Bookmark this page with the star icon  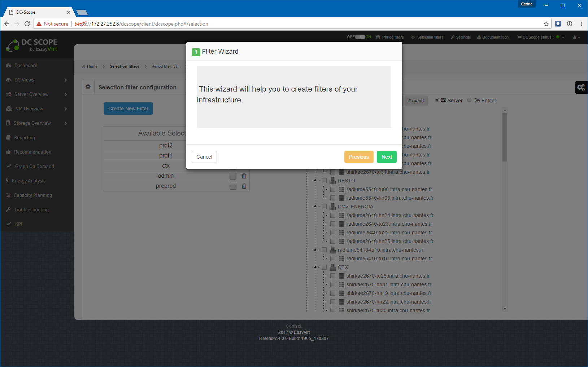pyautogui.click(x=546, y=24)
